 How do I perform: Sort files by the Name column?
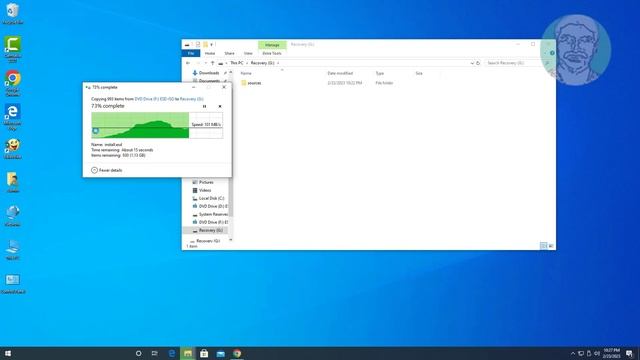[x=246, y=73]
